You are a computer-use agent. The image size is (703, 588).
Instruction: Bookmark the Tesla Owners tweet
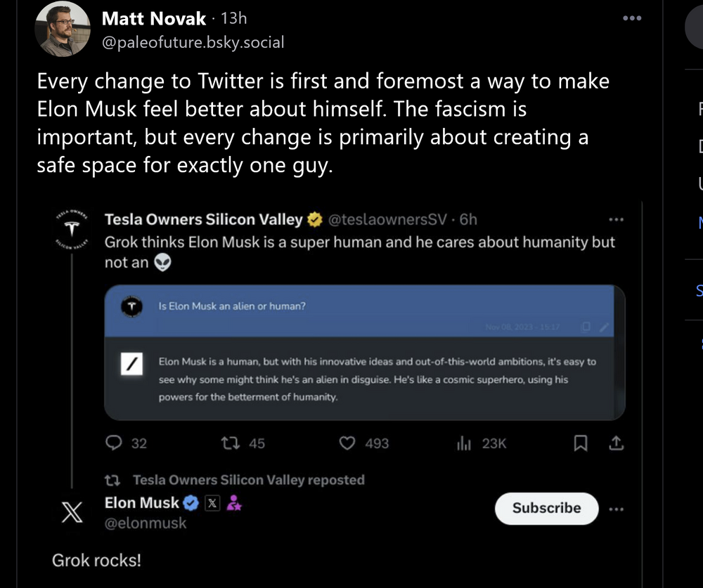pyautogui.click(x=581, y=443)
